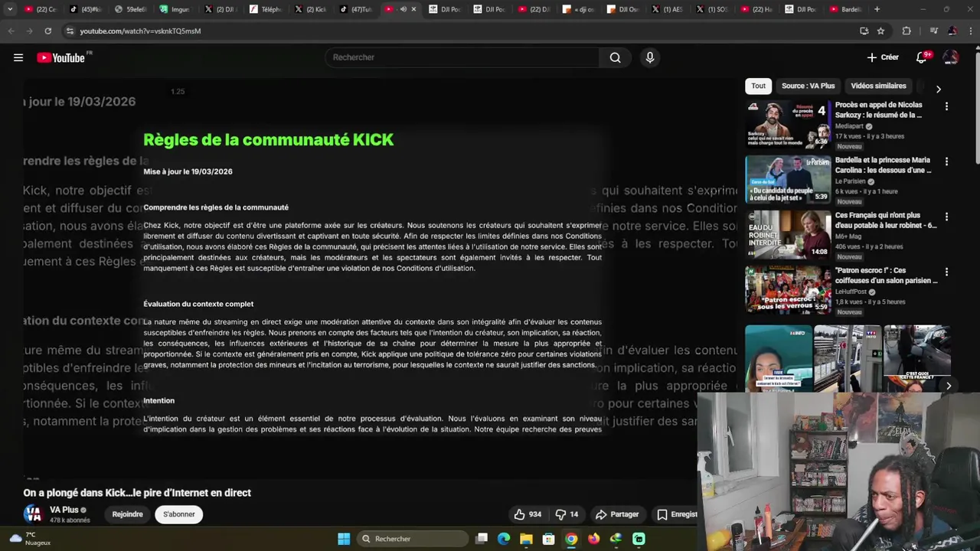The height and width of the screenshot is (551, 980).
Task: Show more filter chips with right arrow
Action: (939, 89)
